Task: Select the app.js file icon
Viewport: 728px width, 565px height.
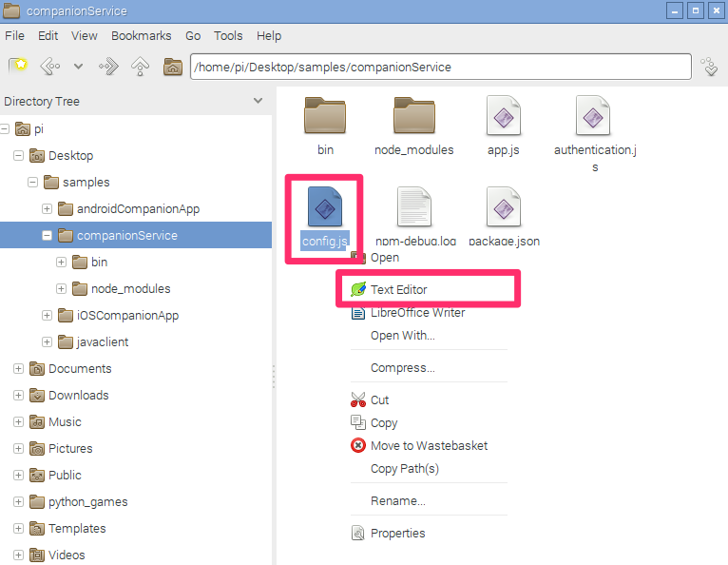Action: coord(504,116)
